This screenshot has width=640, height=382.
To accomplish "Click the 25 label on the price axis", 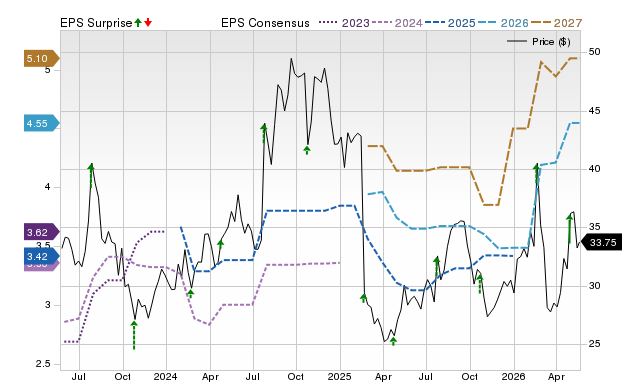I will click(594, 344).
